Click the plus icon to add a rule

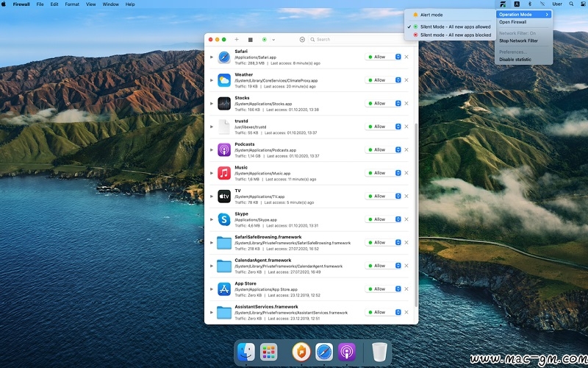[237, 40]
